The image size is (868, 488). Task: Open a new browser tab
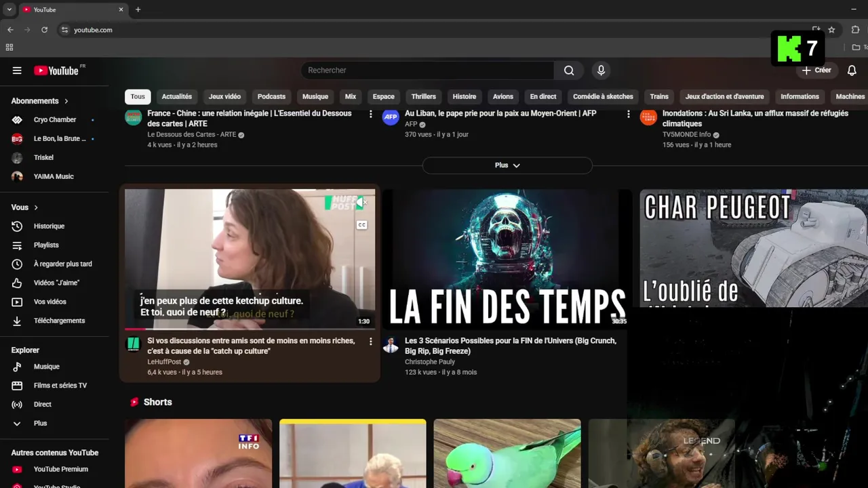click(138, 9)
